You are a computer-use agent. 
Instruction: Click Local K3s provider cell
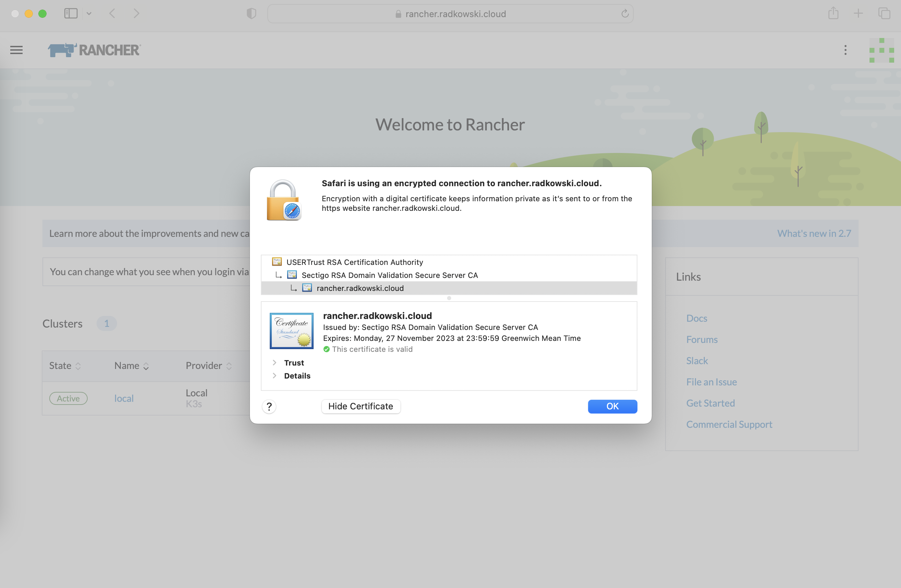coord(196,398)
